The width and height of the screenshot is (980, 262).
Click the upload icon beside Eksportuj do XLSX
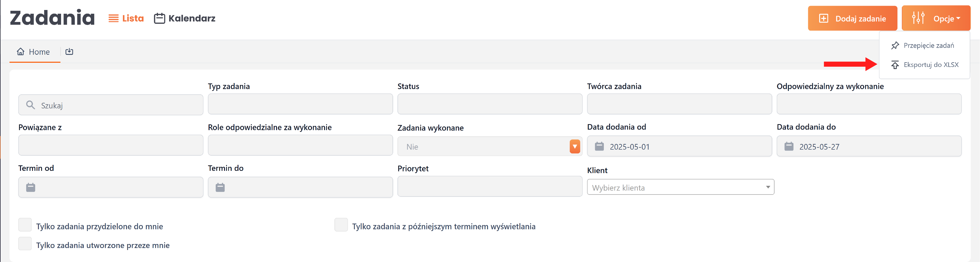(x=895, y=65)
